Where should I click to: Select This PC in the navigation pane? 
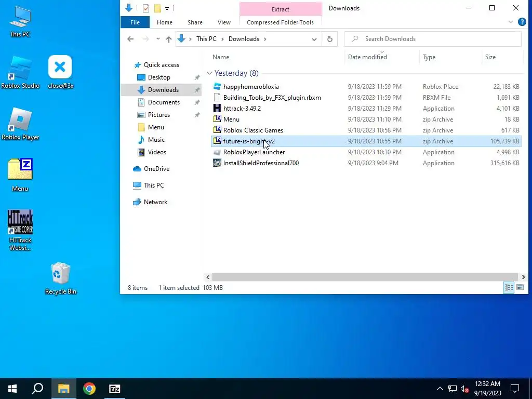154,185
